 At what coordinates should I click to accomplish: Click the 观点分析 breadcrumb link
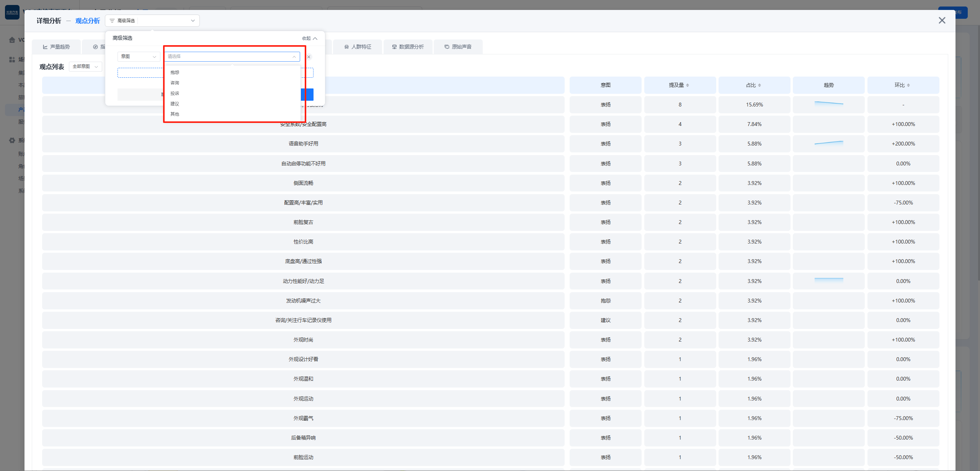tap(87, 21)
